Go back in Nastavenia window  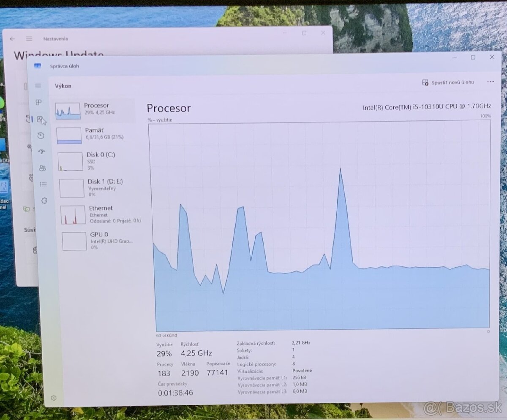12,38
